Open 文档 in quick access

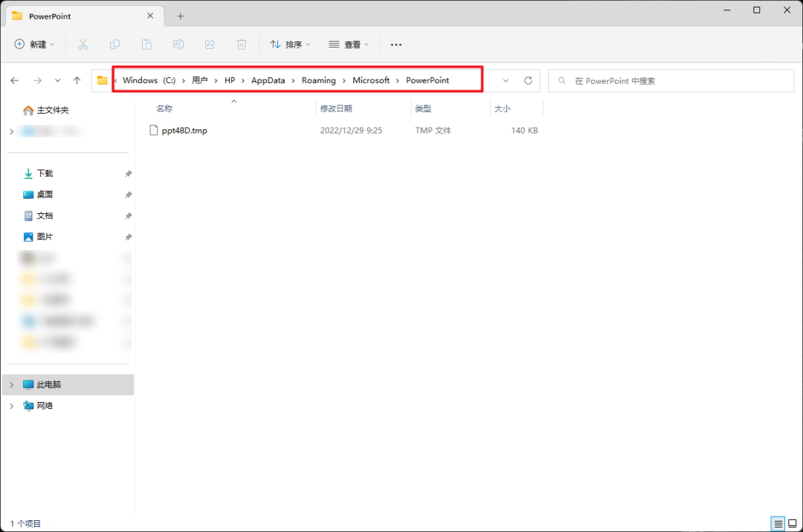pos(38,215)
